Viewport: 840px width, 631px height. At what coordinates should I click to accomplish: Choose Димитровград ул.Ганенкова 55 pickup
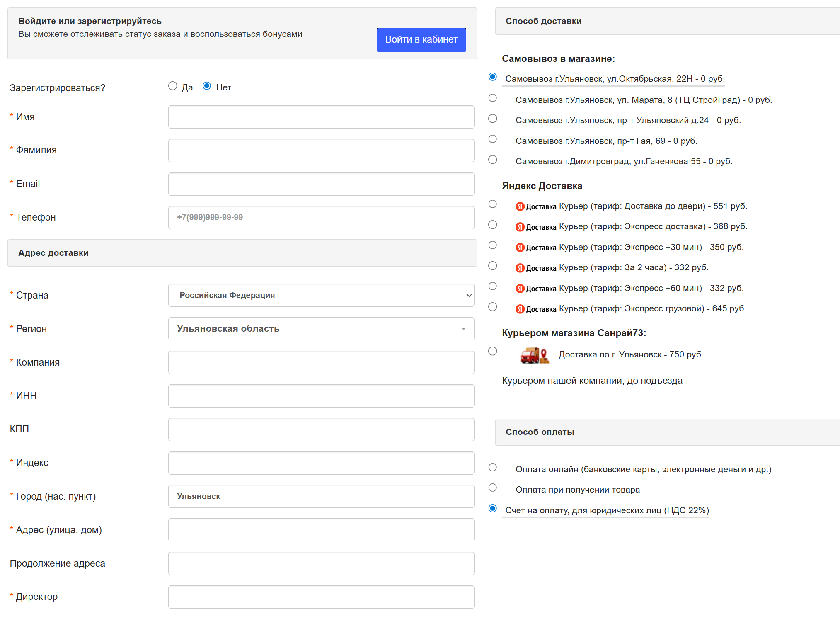(x=492, y=160)
